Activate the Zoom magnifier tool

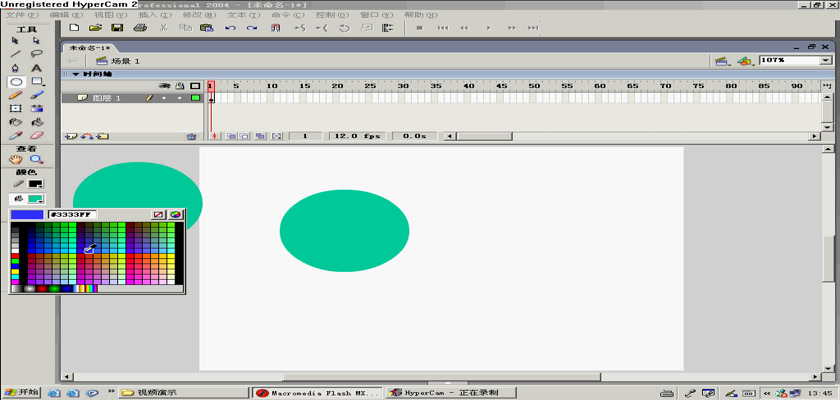[36, 160]
